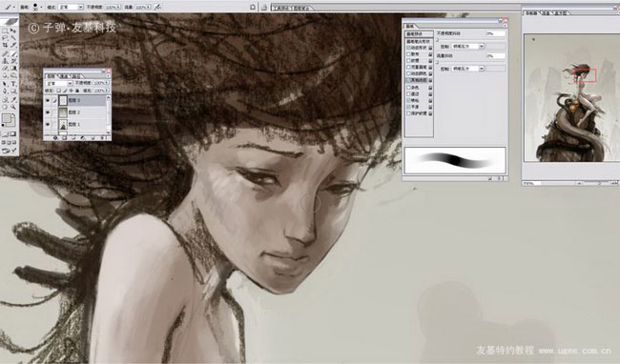Image resolution: width=620 pixels, height=364 pixels.
Task: Click the Navigator preview thumbnail
Action: [x=571, y=97]
